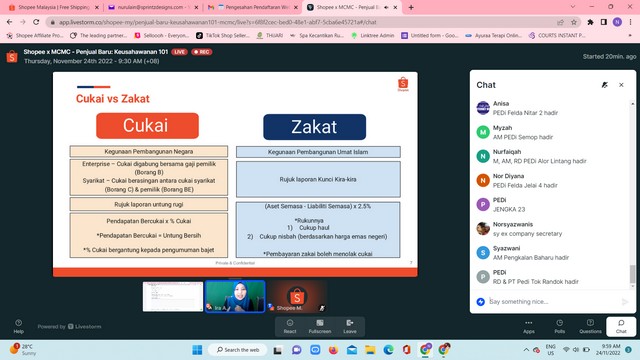Image resolution: width=640 pixels, height=360 pixels.
Task: Click the chat message input field
Action: pyautogui.click(x=553, y=302)
